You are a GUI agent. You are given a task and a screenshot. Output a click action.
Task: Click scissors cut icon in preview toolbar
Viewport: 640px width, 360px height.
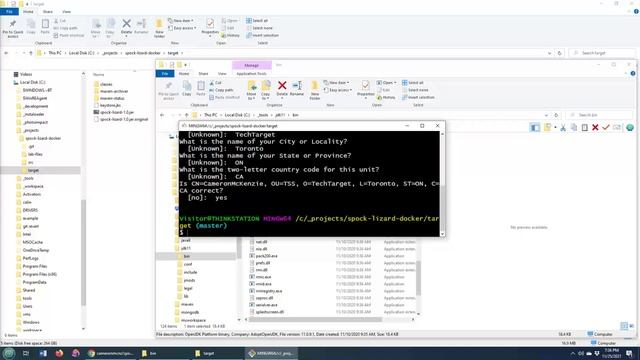[x=563, y=128]
